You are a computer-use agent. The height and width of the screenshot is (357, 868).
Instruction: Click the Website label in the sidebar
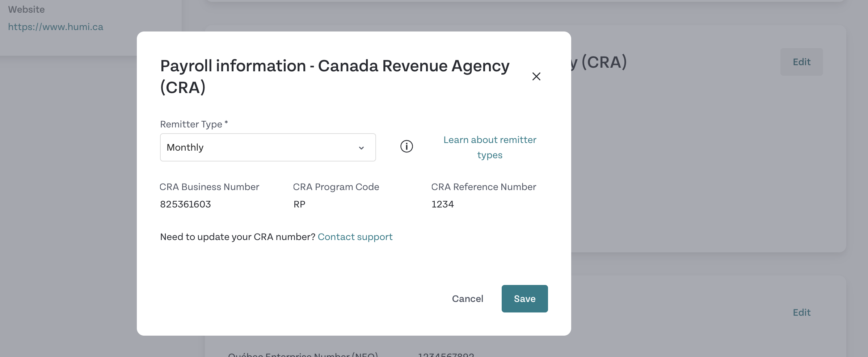pyautogui.click(x=26, y=9)
